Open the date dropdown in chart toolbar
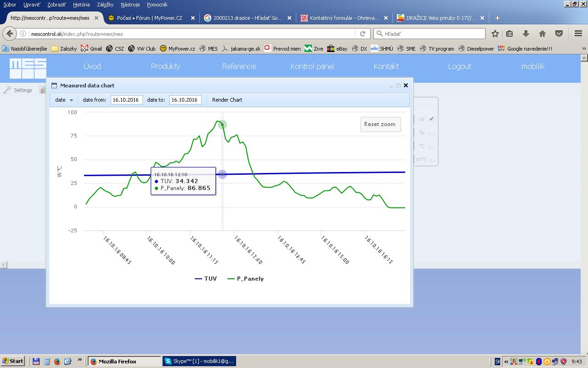The image size is (588, 368). [x=64, y=100]
